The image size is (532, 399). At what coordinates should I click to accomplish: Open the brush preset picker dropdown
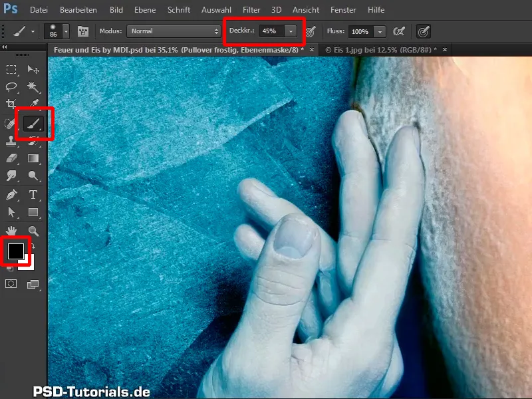(66, 31)
